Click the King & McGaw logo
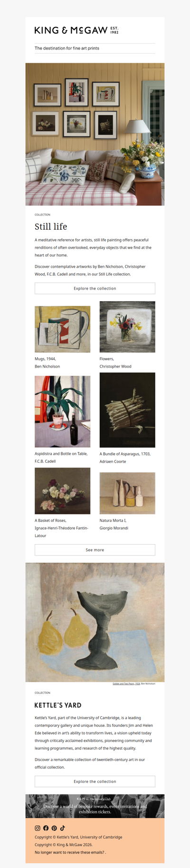 click(x=76, y=30)
